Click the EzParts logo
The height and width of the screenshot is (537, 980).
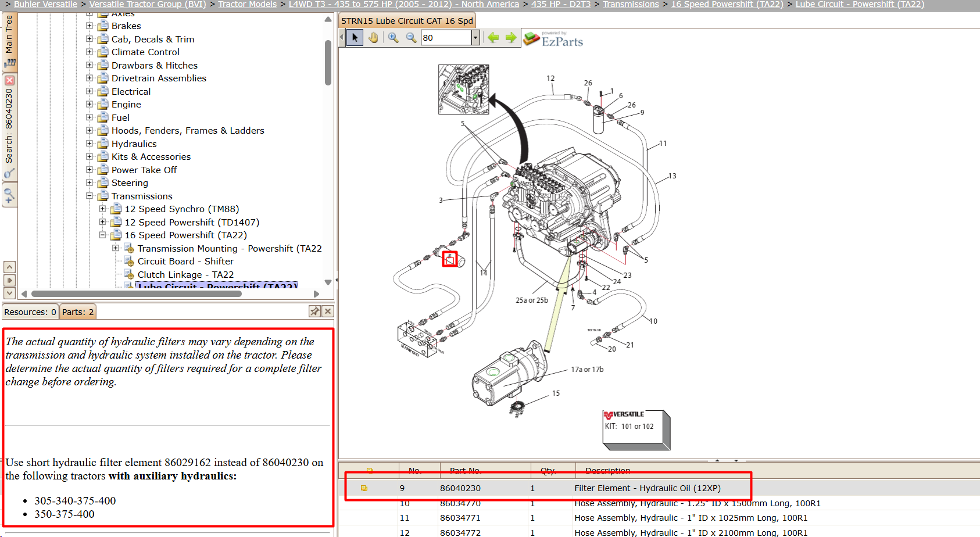553,40
